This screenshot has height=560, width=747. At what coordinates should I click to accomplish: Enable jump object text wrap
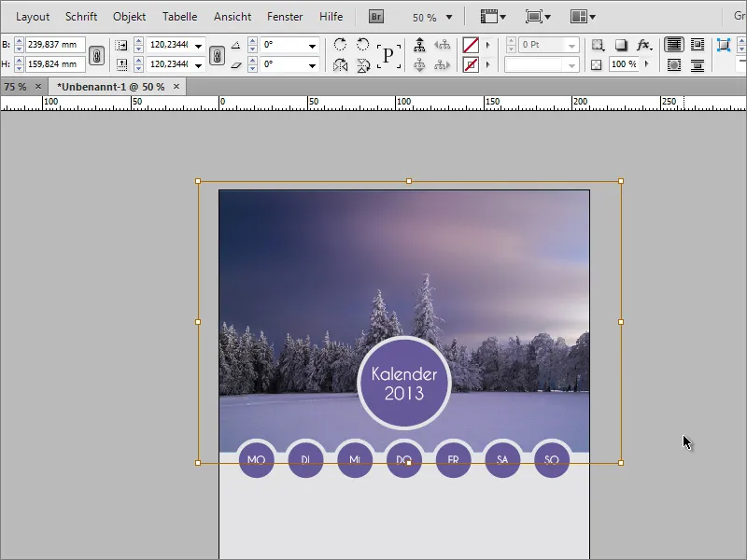[698, 64]
